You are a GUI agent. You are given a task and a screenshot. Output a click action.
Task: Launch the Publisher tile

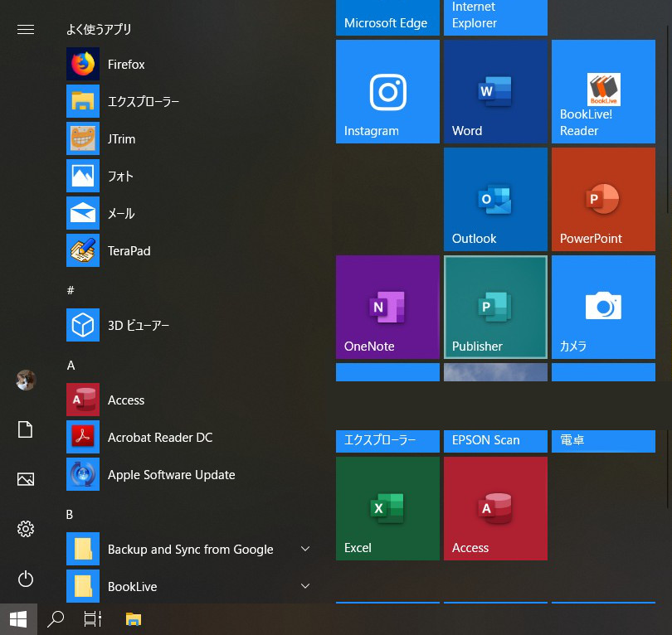(495, 307)
